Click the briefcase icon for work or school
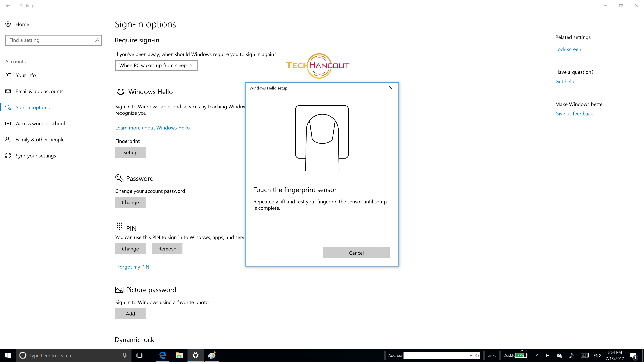Viewport: 644px width, 362px height. [8, 123]
